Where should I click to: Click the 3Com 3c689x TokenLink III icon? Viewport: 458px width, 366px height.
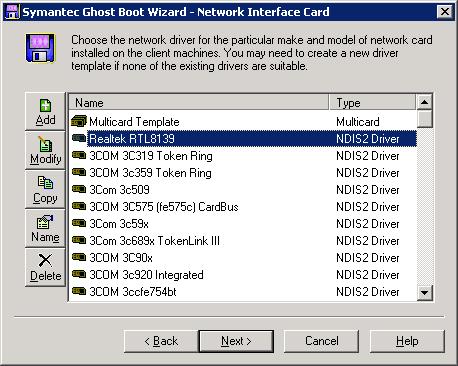[x=79, y=240]
